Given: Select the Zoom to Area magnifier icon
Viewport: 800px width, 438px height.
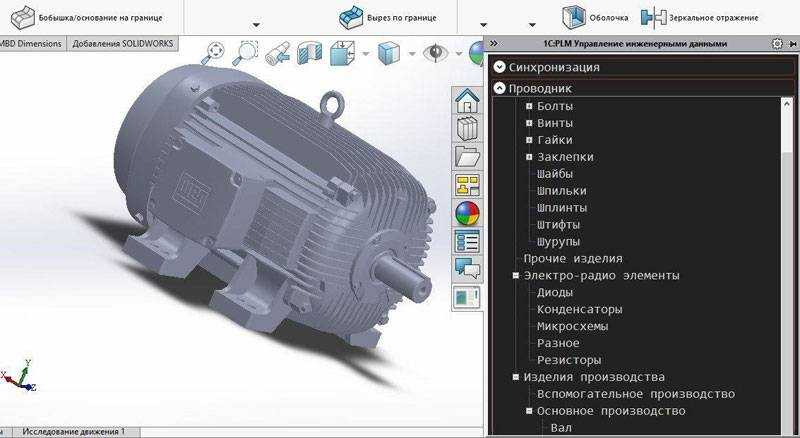Looking at the screenshot, I should 245,53.
